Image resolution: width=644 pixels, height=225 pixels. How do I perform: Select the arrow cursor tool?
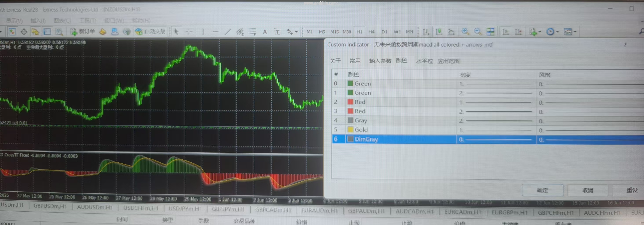pyautogui.click(x=176, y=32)
